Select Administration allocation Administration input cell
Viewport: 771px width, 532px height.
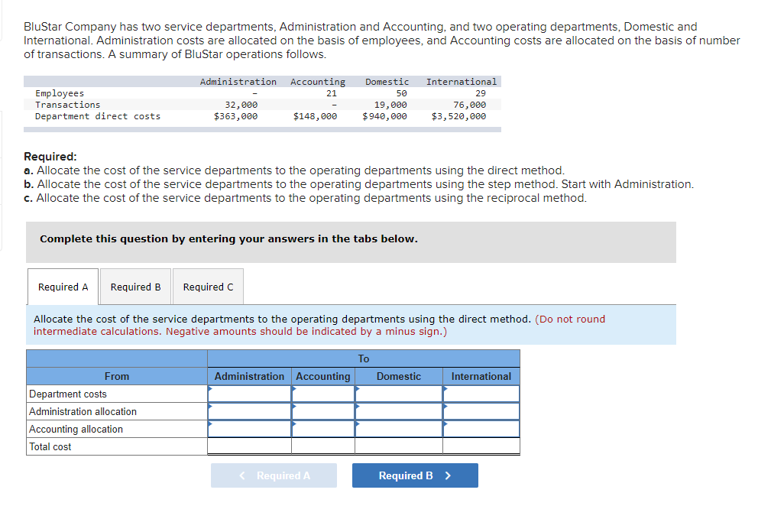pos(249,411)
